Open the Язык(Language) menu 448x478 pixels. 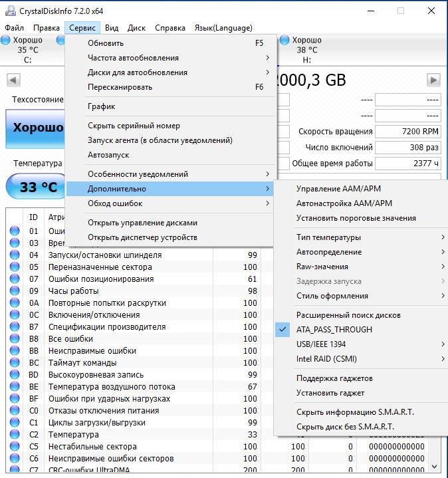coord(223,28)
